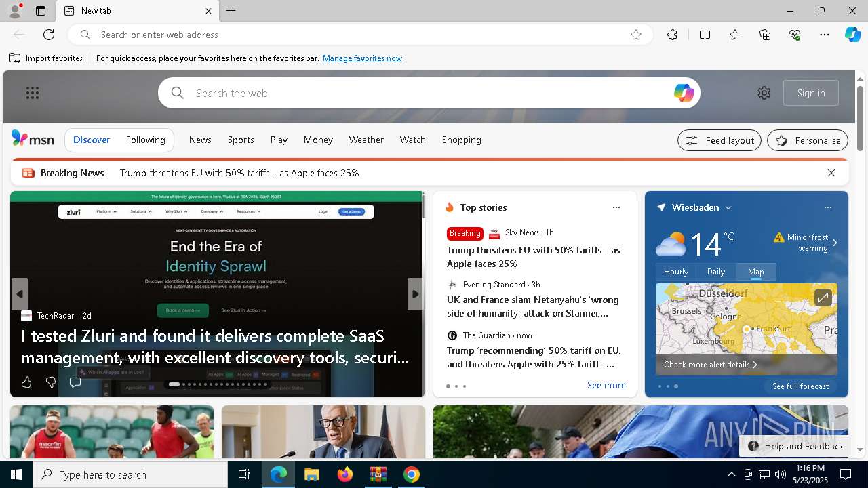Open Firefox from the taskbar
This screenshot has width=868, height=488.
coord(345,474)
